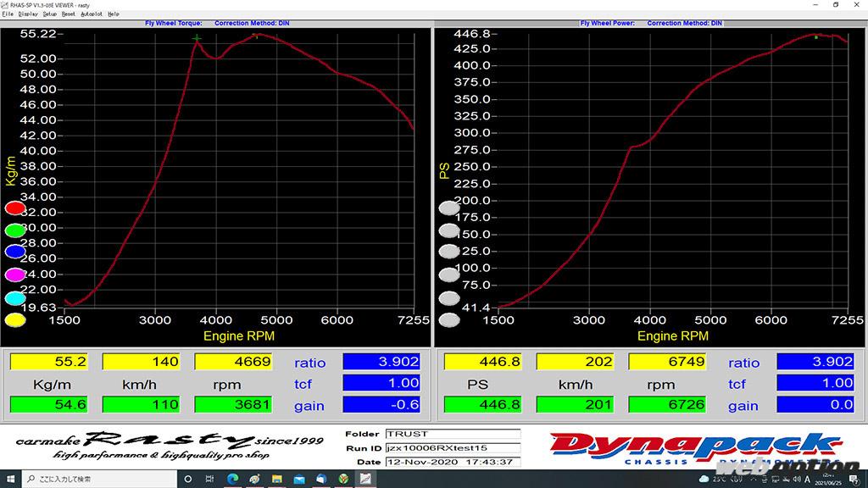Open the Display menu

(x=28, y=14)
